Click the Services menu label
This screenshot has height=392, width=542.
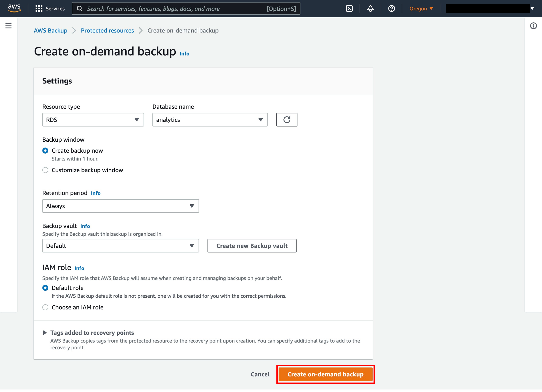pyautogui.click(x=55, y=9)
